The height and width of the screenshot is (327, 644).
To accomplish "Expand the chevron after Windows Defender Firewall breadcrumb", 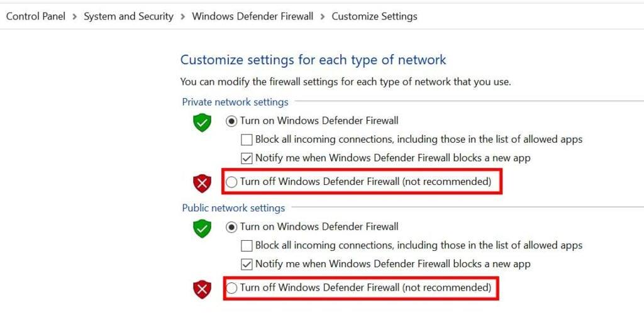I will pyautogui.click(x=322, y=17).
